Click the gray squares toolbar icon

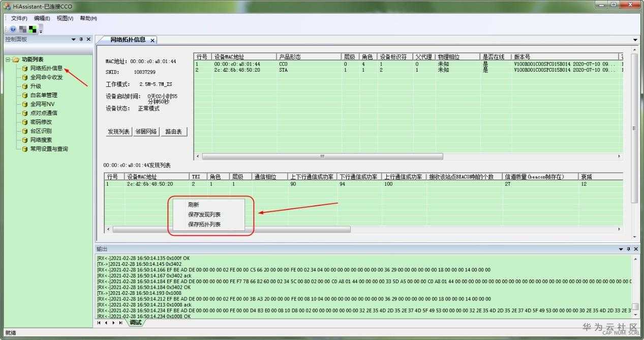(x=22, y=29)
